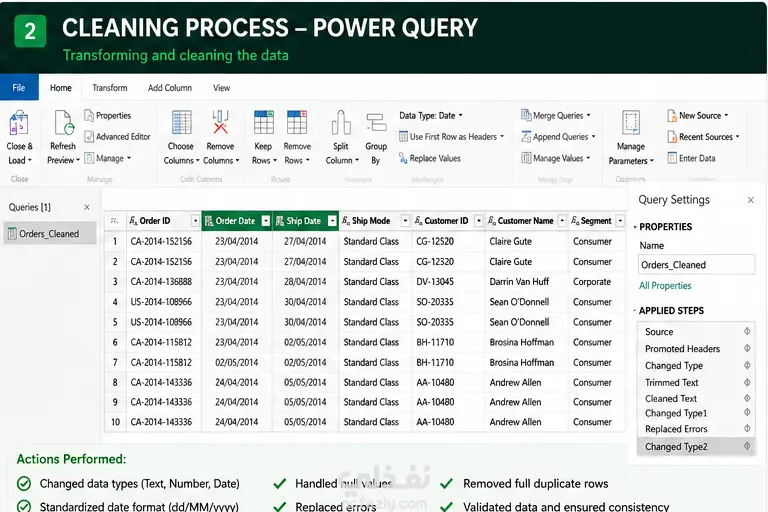768x512 pixels.
Task: Open settings gear for Promoted Headers step
Action: [x=747, y=348]
